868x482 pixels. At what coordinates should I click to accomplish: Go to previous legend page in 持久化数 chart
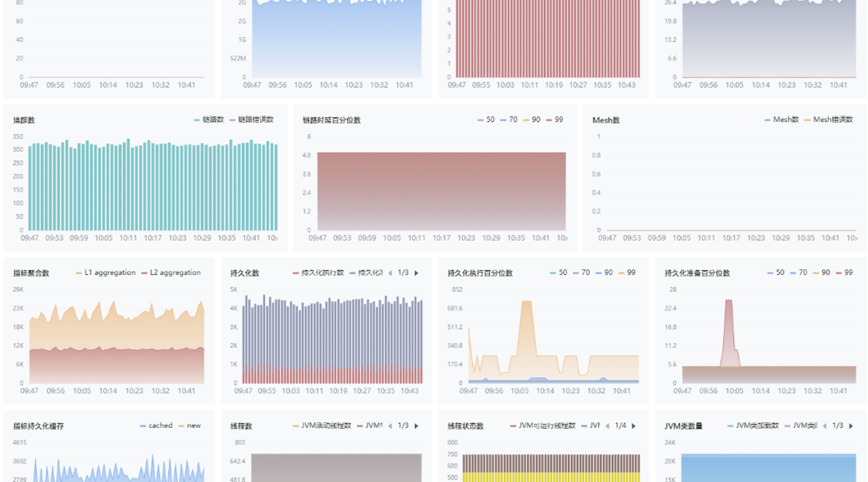click(x=390, y=273)
